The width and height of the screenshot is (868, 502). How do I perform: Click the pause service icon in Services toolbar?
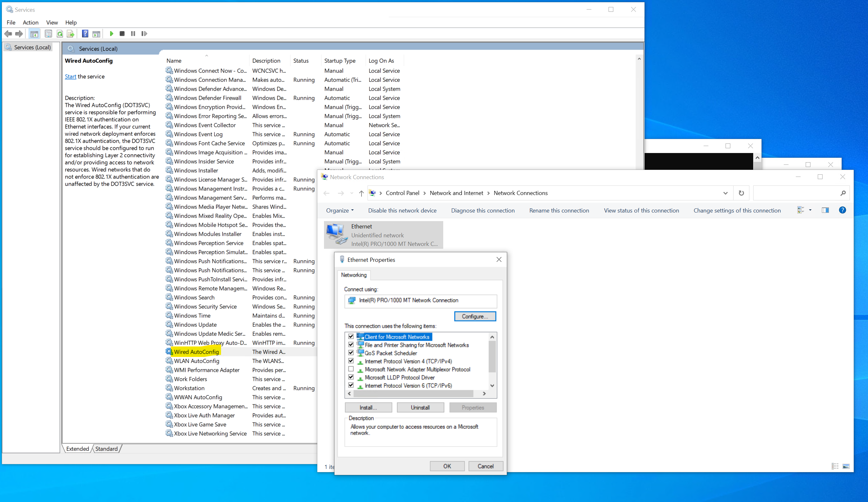[x=133, y=33]
